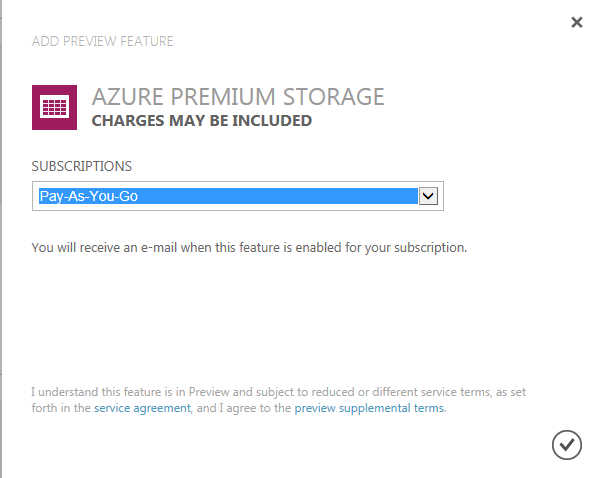Screen dimensions: 602x478
Task: Click the 'I understand this feature' disclaimer text
Action: 278,400
